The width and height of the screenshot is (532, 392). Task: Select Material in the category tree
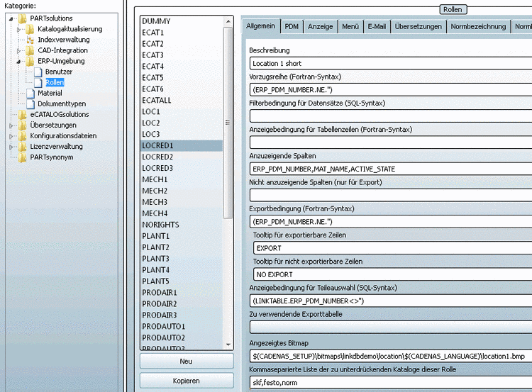(50, 94)
